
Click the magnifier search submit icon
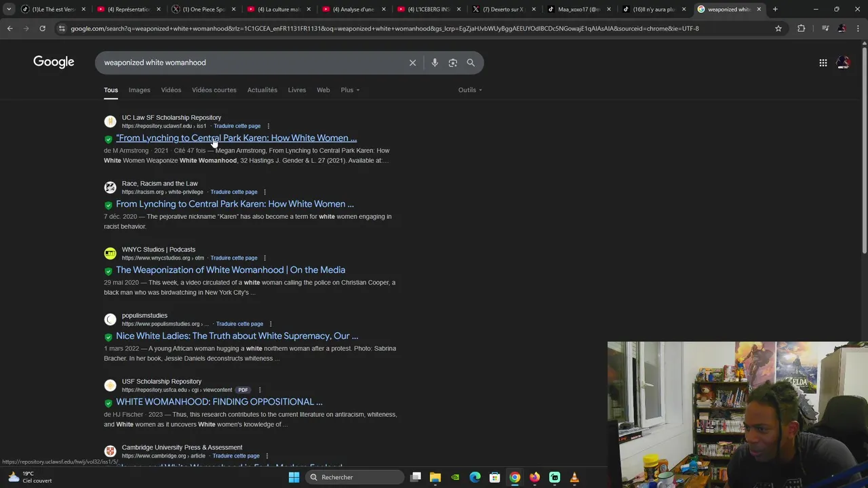[471, 62]
